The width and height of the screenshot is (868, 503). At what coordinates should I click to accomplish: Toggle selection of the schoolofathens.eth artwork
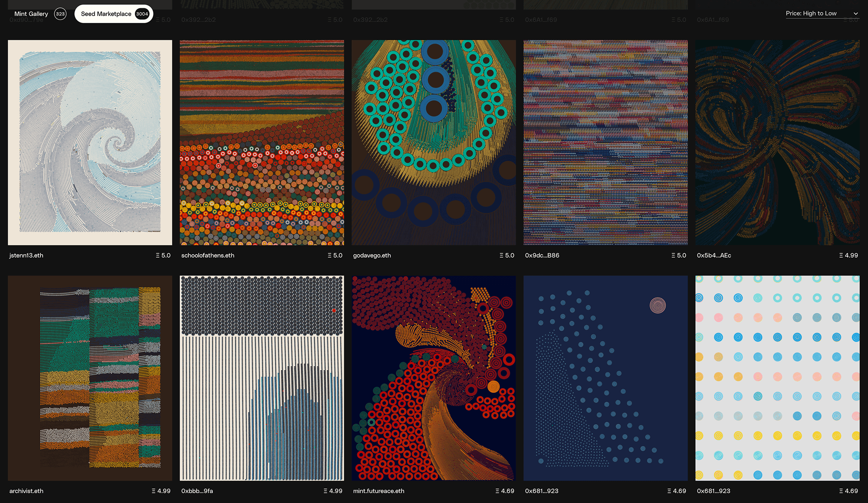(x=262, y=142)
